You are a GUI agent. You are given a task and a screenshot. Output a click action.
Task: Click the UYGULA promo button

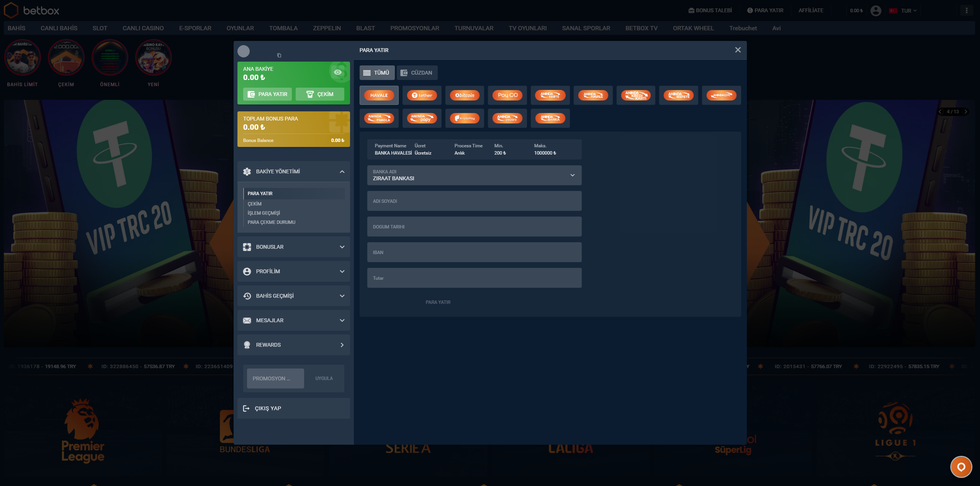324,378
